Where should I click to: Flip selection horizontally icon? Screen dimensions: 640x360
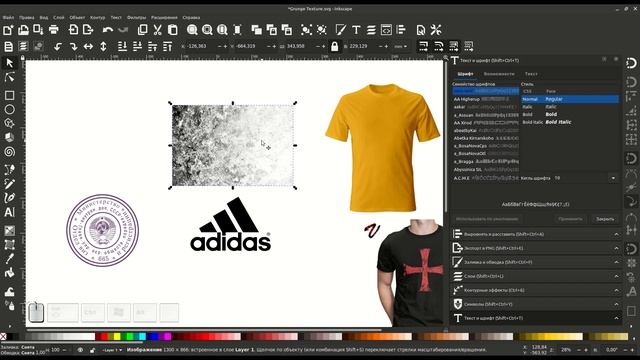88,47
